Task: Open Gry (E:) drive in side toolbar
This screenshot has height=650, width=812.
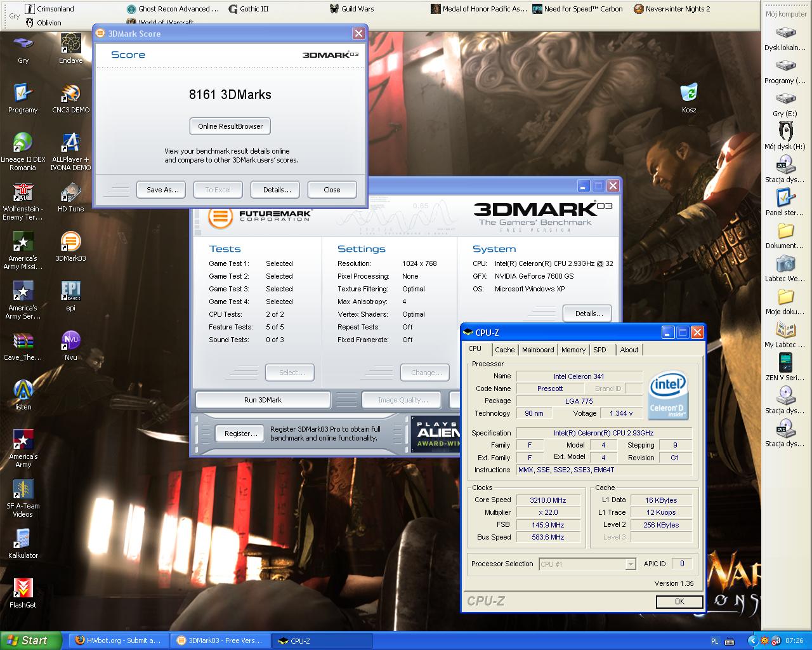Action: coord(785,104)
